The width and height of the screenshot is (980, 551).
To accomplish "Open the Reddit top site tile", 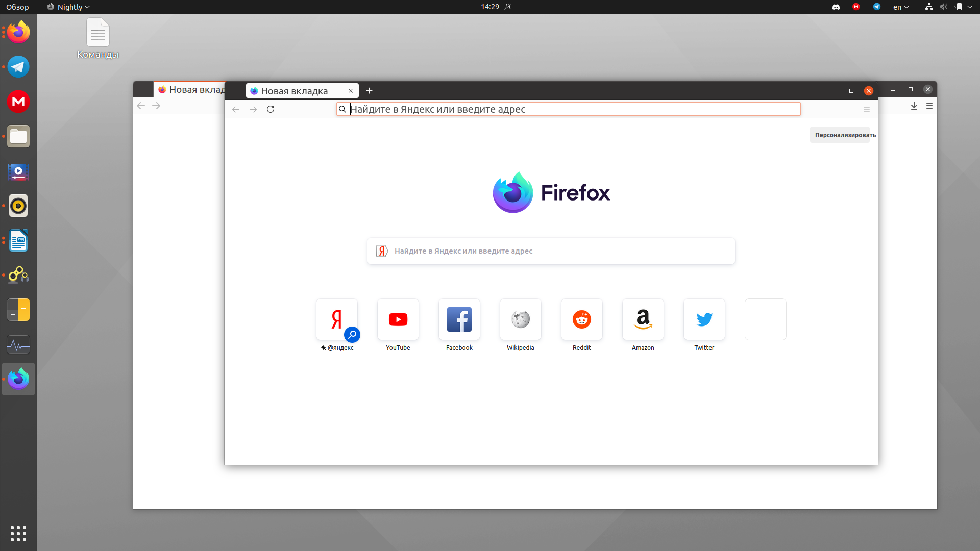I will click(x=582, y=319).
